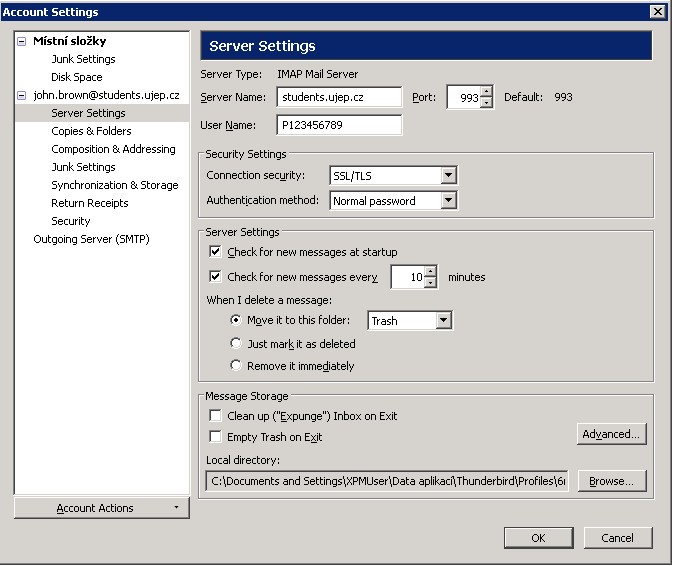Collapse the Místní složky tree node
Viewport: 674px width, 566px height.
tap(21, 42)
